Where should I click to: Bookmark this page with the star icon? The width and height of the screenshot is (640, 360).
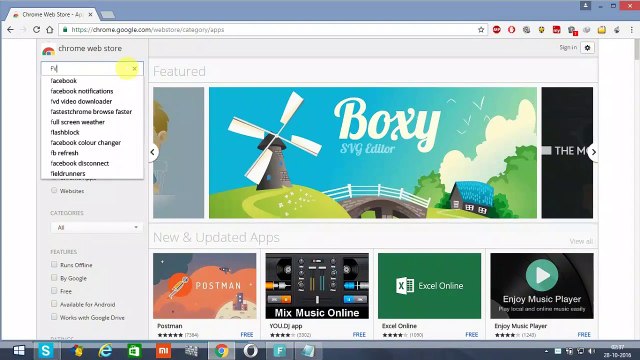(481, 30)
